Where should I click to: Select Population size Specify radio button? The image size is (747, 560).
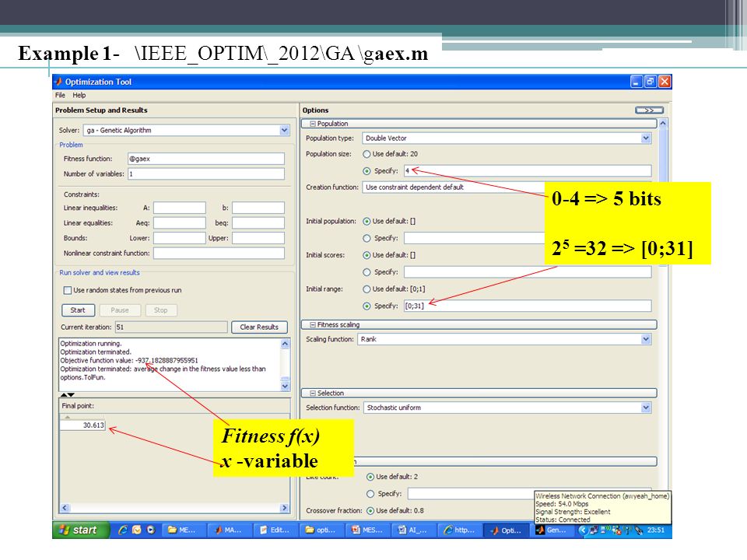click(x=366, y=171)
